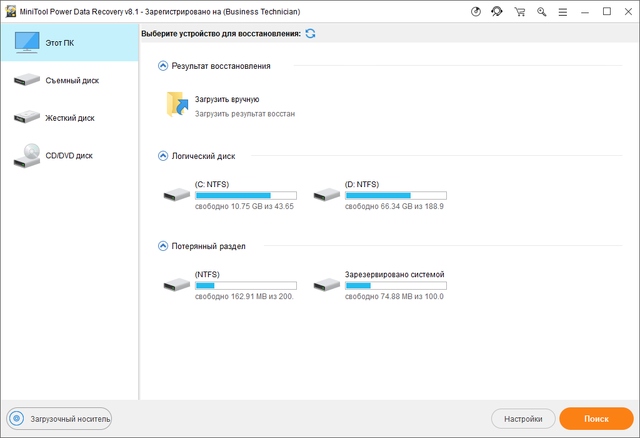Screen dimensions: 640x438
Task: Click the D: drive usage bar
Action: click(396, 196)
